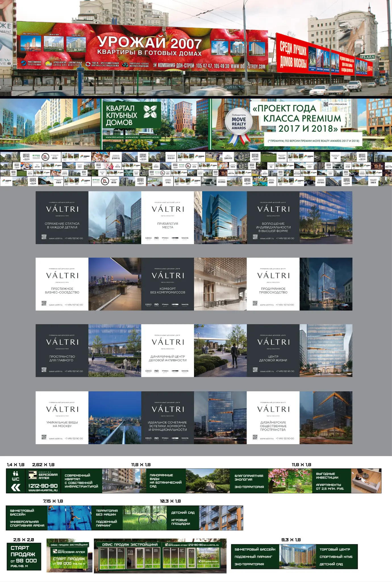Click the WC restroom pictogram
The height and width of the screenshot is (582, 392).
(16, 476)
